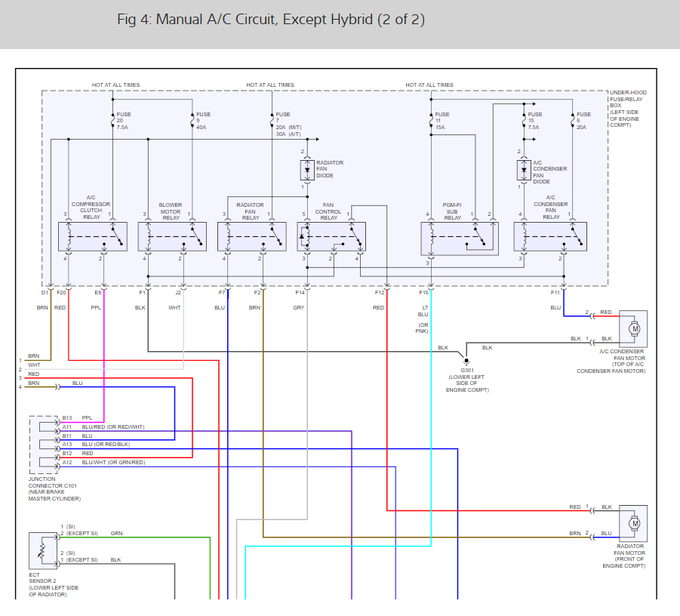Select the Fuse 20 7.5A label
This screenshot has height=616, width=680.
tap(124, 121)
